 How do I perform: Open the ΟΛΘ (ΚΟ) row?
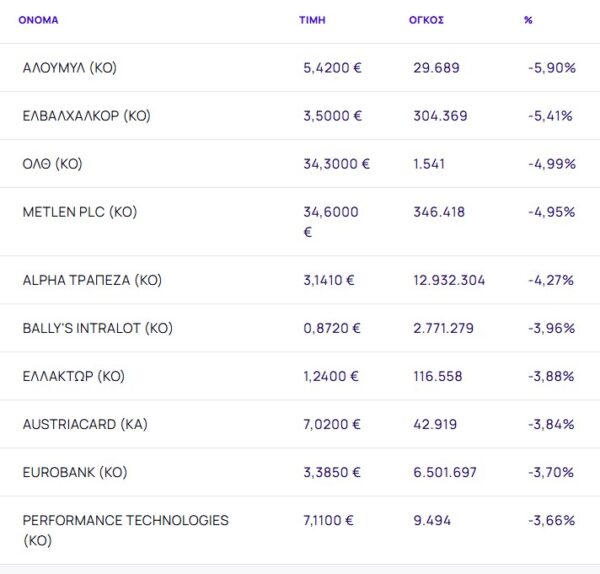pyautogui.click(x=52, y=164)
